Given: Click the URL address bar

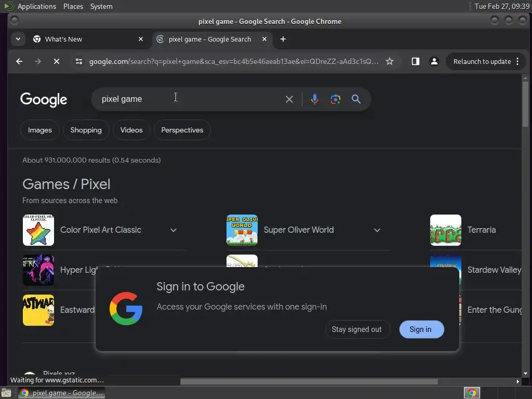Looking at the screenshot, I should click(x=233, y=61).
